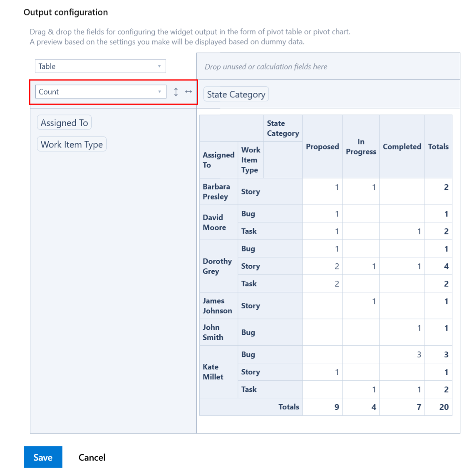Click the James Johnson row label
The width and height of the screenshot is (474, 476).
[x=218, y=306]
